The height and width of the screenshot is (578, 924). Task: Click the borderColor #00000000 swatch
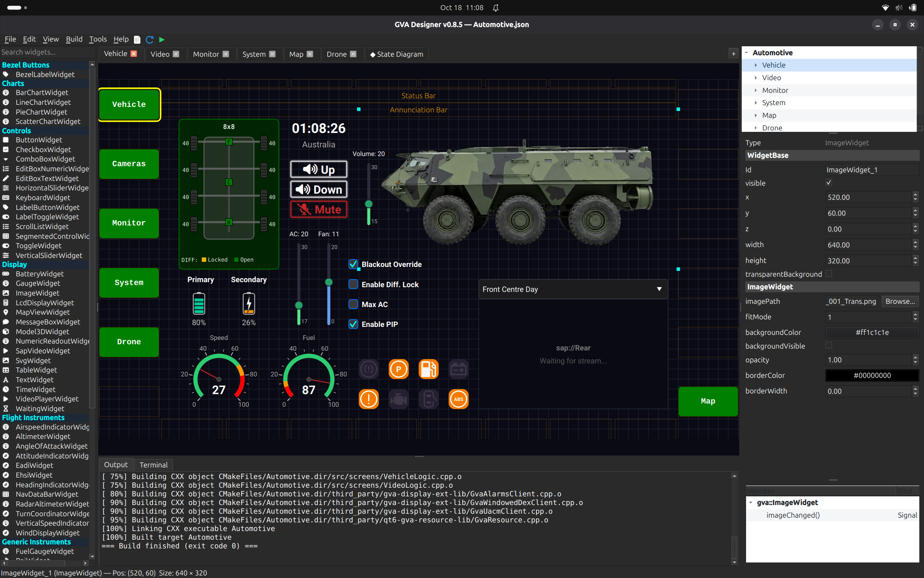click(x=872, y=375)
